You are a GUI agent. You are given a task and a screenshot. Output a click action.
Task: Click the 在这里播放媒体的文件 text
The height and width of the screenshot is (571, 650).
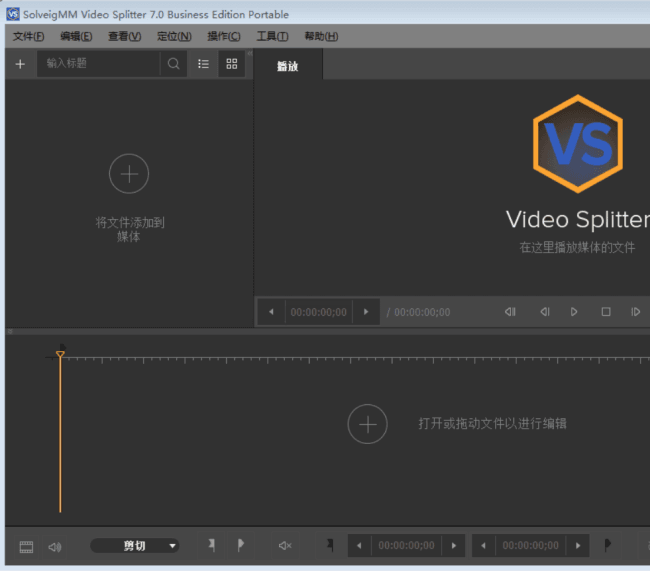[x=577, y=248]
